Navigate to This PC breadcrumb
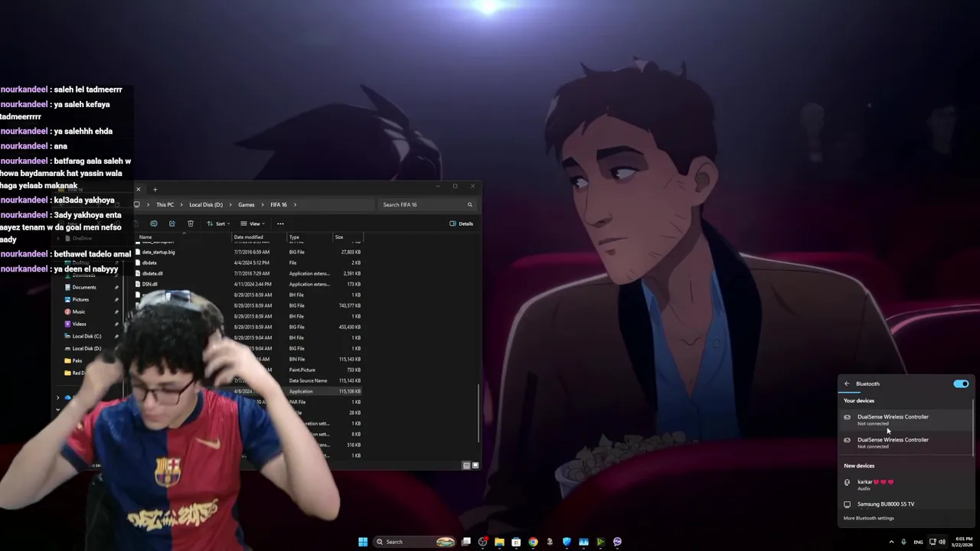The height and width of the screenshot is (551, 980). click(x=165, y=204)
